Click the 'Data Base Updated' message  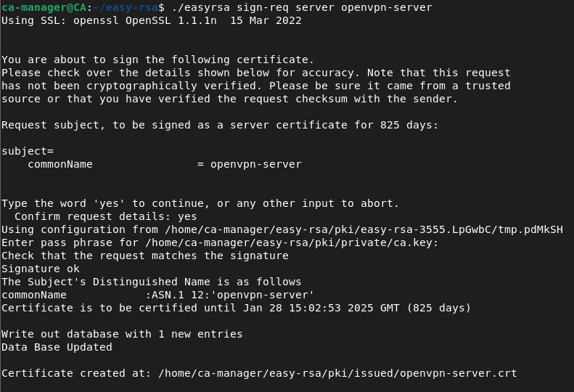(57, 347)
